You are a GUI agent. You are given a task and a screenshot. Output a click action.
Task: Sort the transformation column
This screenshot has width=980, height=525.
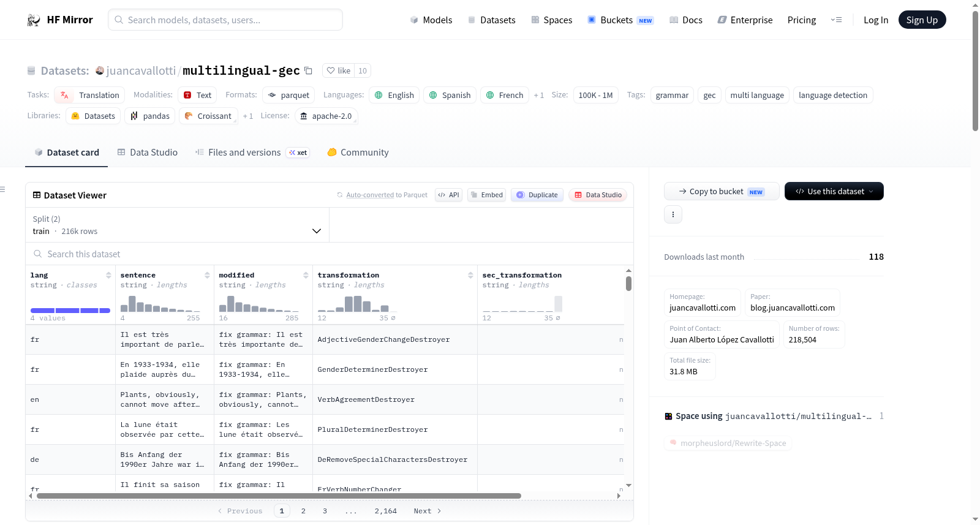pos(470,275)
